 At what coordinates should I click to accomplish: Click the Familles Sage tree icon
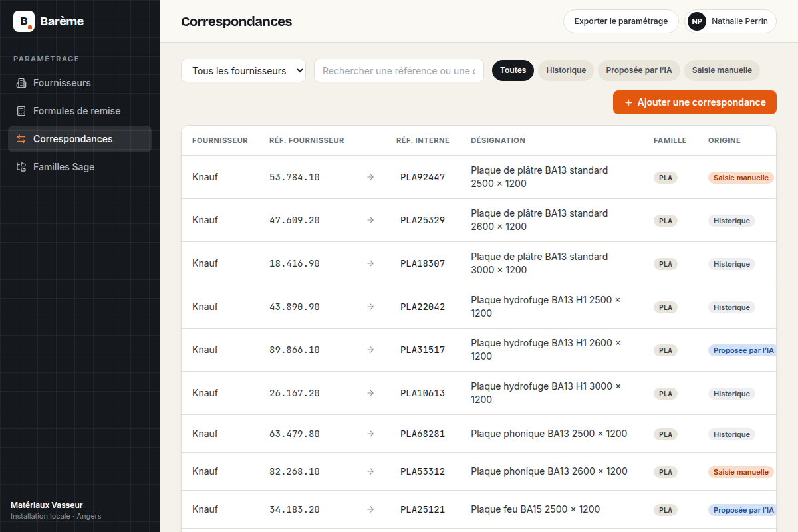tap(21, 167)
